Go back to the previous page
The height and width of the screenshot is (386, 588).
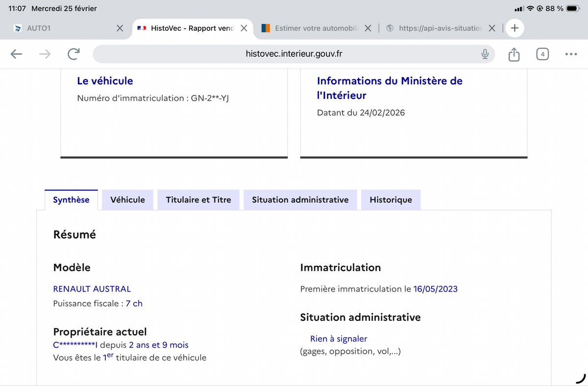point(17,54)
